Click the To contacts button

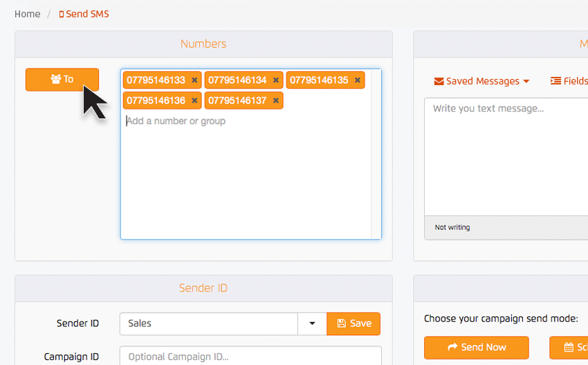point(62,79)
